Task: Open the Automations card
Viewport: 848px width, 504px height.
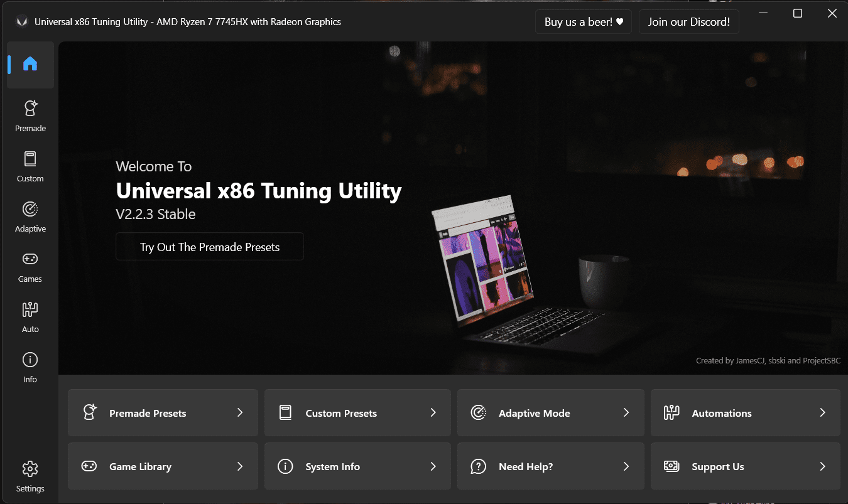Action: 746,413
